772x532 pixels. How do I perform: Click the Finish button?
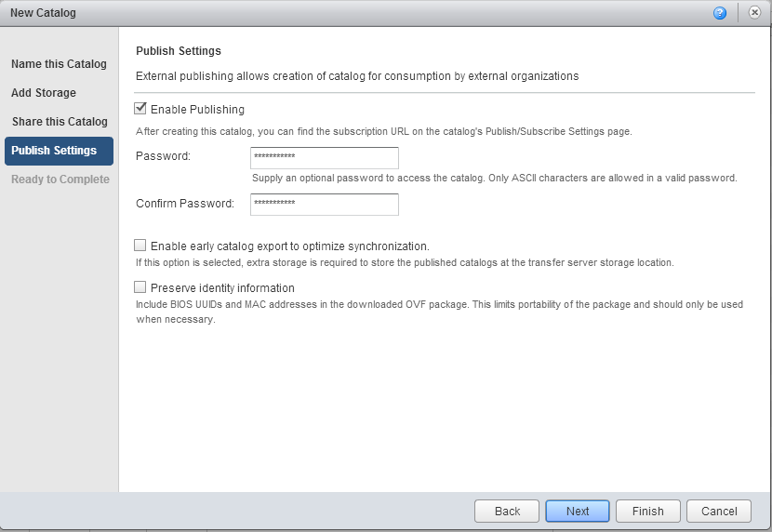(x=648, y=511)
